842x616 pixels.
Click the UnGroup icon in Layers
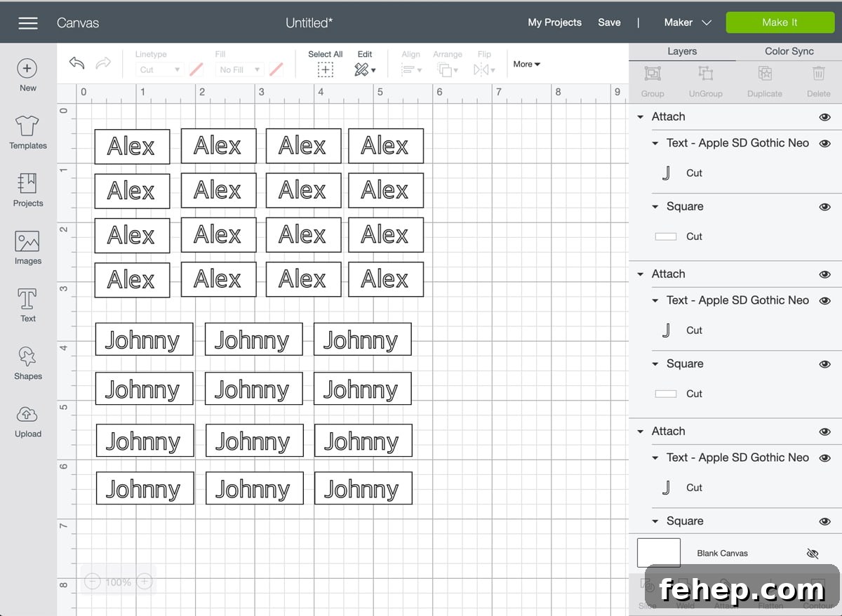click(x=705, y=74)
